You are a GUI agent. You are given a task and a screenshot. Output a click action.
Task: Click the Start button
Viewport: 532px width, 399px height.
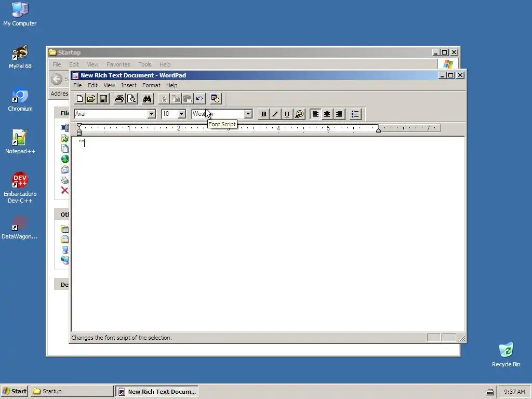pos(14,391)
